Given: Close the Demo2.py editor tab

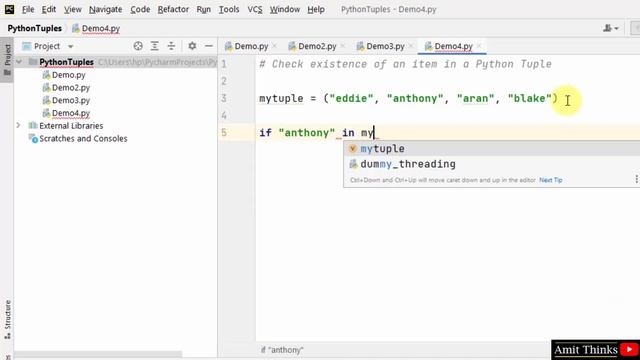Looking at the screenshot, I should 342,46.
